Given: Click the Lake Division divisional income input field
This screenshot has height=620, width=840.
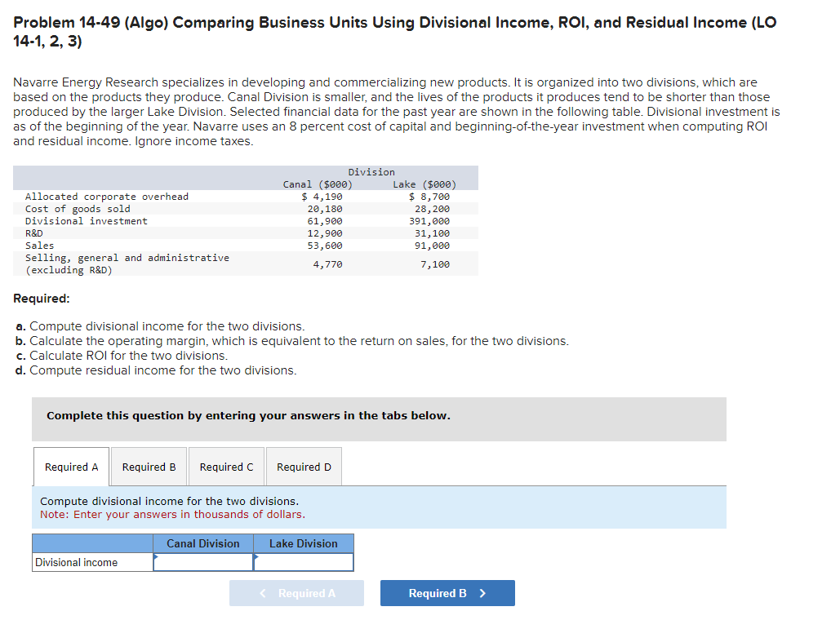Looking at the screenshot, I should coord(304,562).
